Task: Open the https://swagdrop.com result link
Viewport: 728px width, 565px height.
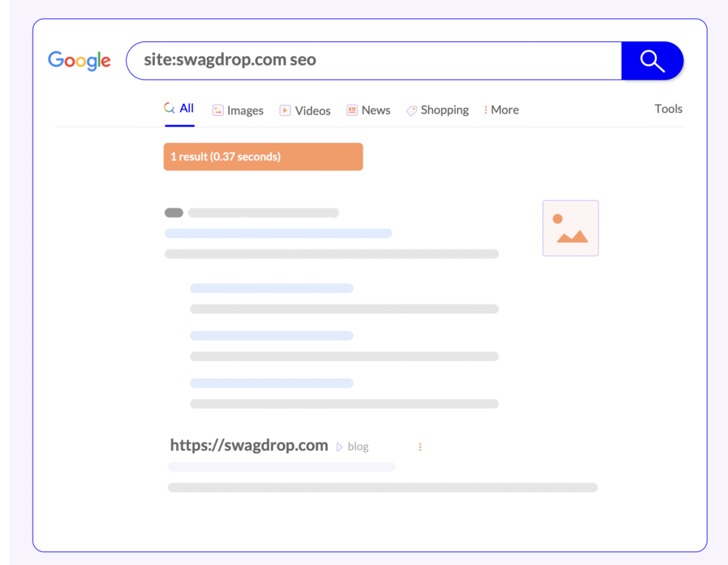Action: tap(249, 446)
